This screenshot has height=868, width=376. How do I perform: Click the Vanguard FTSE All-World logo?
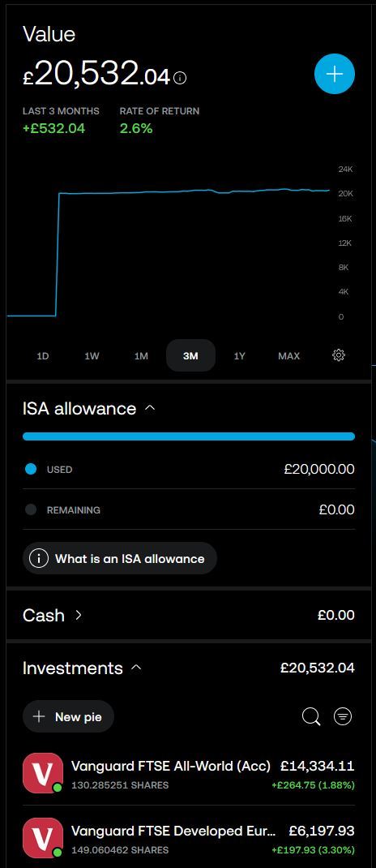tap(43, 773)
